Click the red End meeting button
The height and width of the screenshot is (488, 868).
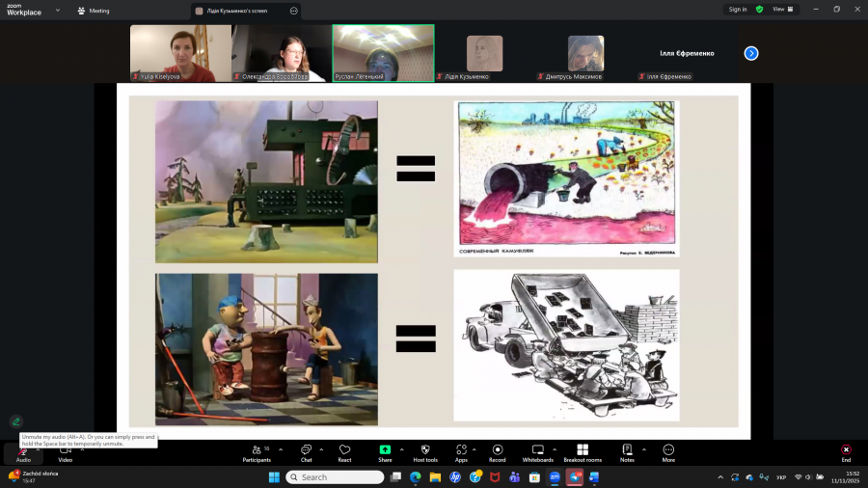click(x=846, y=453)
